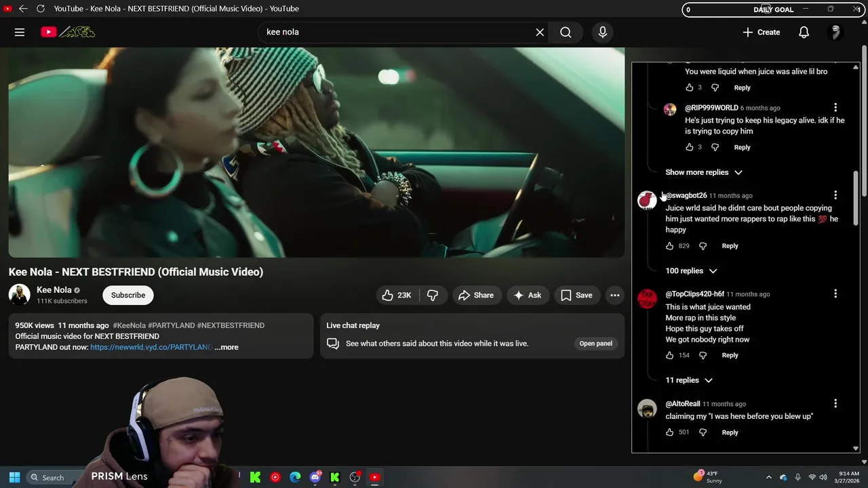This screenshot has width=868, height=488.
Task: Open @TopClips420-h6f profile avatar
Action: 647,299
